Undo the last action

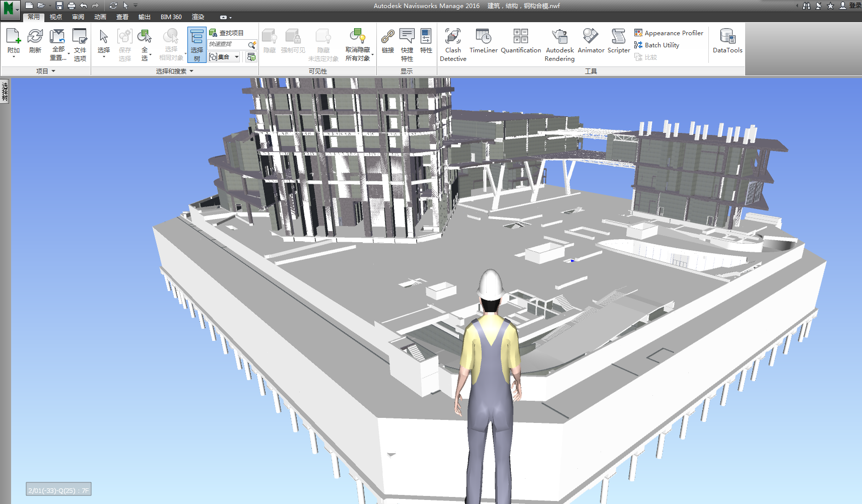pyautogui.click(x=84, y=6)
